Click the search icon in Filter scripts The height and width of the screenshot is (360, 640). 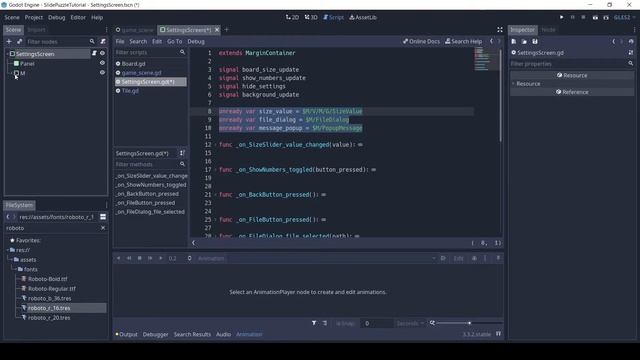182,52
